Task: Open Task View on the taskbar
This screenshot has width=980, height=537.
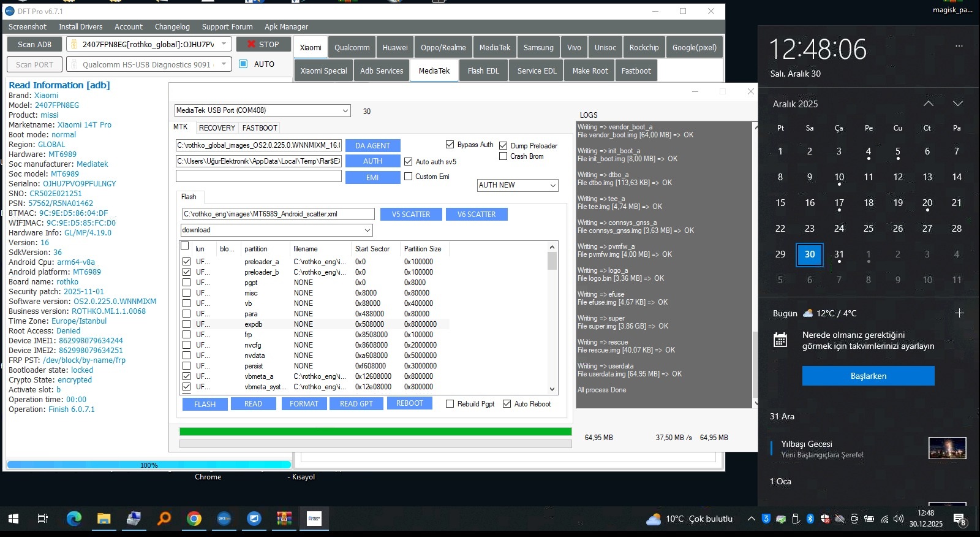Action: [43, 519]
